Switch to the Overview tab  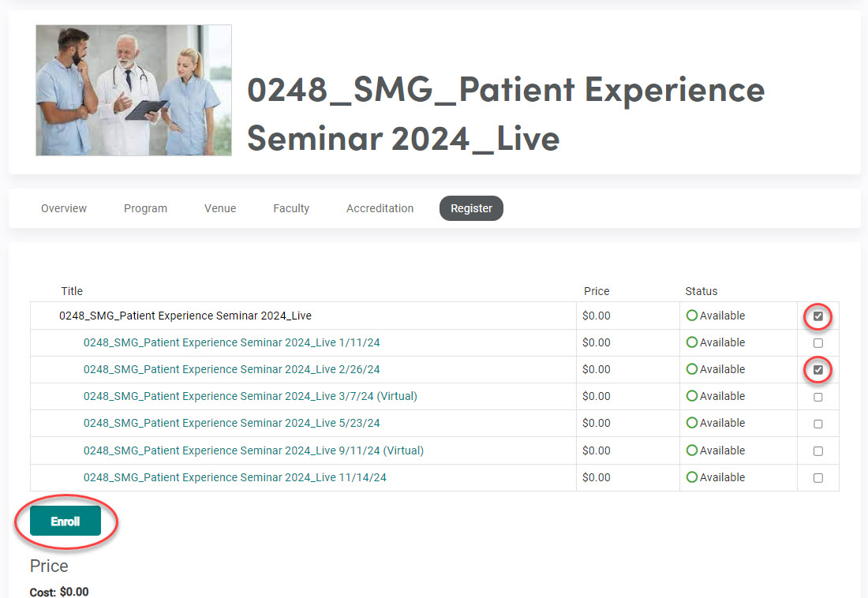coord(64,208)
